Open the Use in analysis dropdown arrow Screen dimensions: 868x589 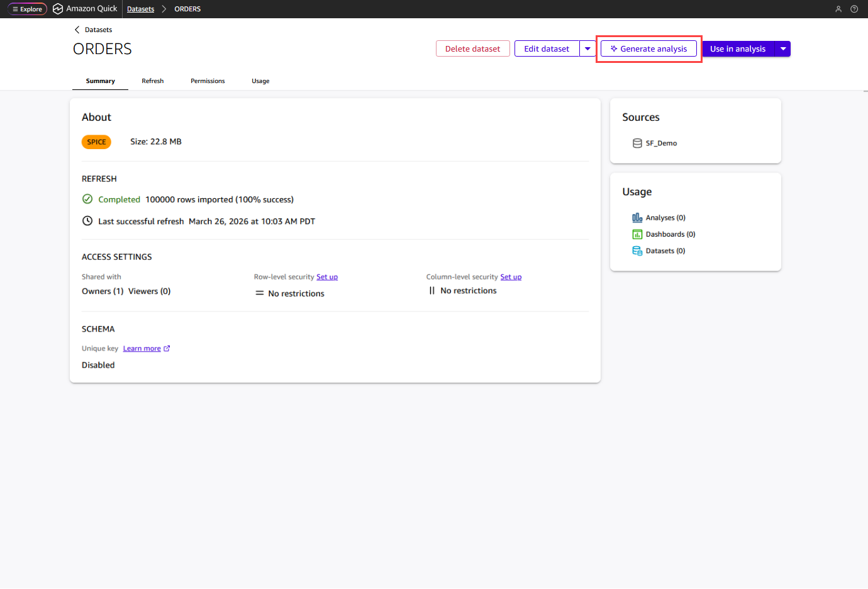point(783,48)
